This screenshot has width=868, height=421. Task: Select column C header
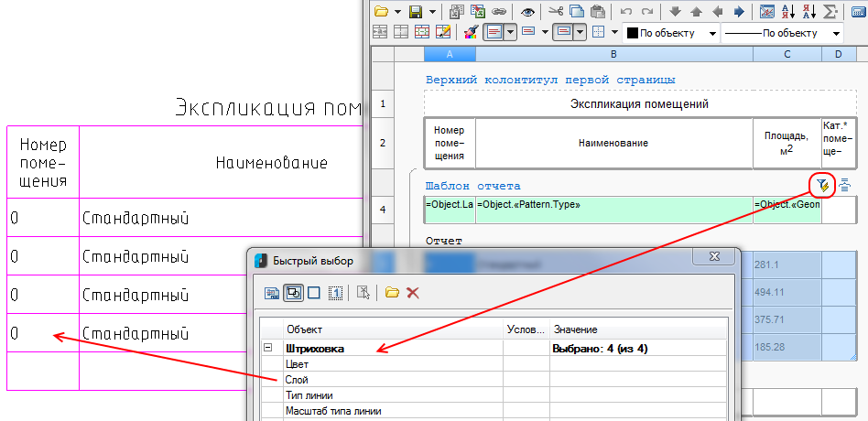[x=787, y=54]
